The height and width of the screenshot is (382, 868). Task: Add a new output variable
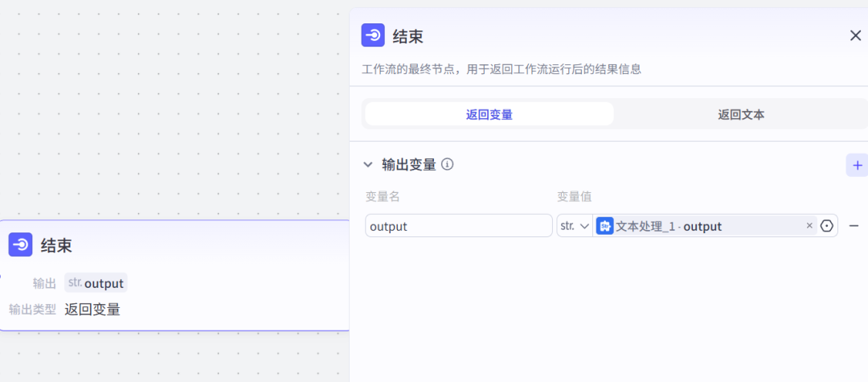(x=858, y=165)
